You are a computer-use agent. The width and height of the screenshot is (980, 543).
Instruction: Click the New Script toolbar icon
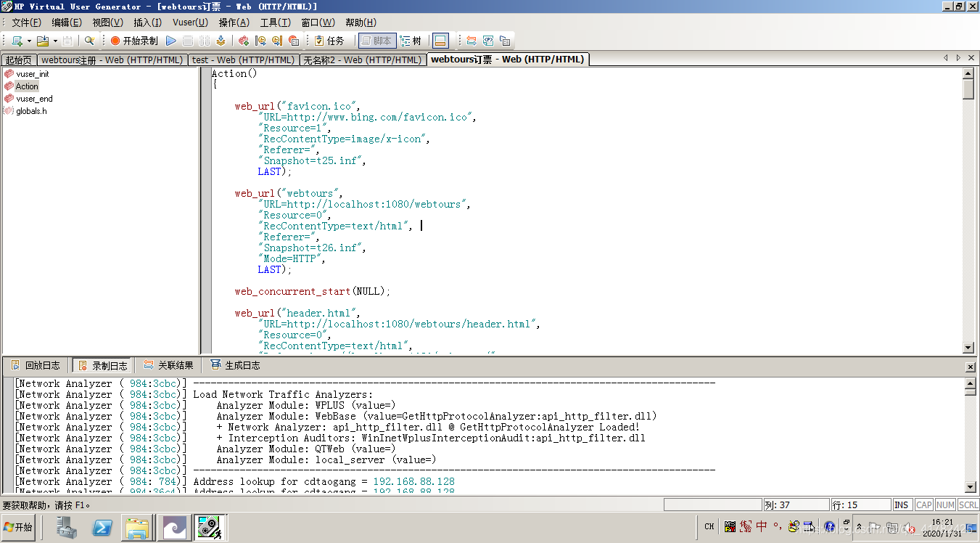17,41
